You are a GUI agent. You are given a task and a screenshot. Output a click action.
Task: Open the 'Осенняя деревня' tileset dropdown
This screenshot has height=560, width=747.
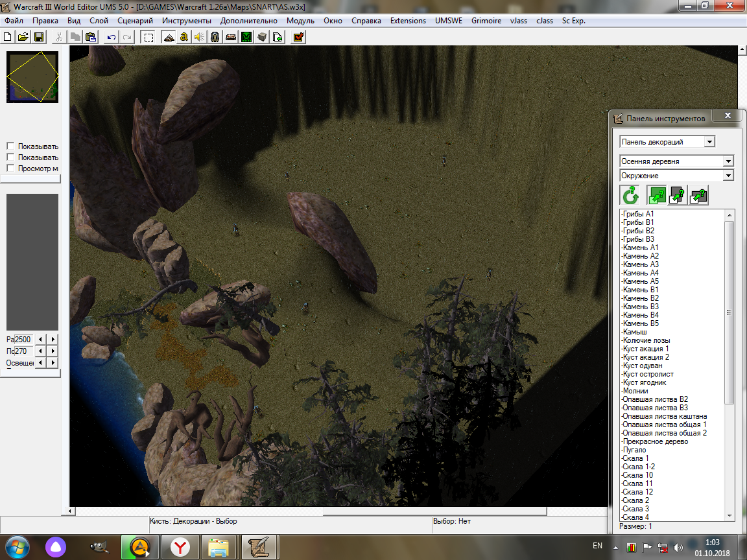click(x=728, y=161)
